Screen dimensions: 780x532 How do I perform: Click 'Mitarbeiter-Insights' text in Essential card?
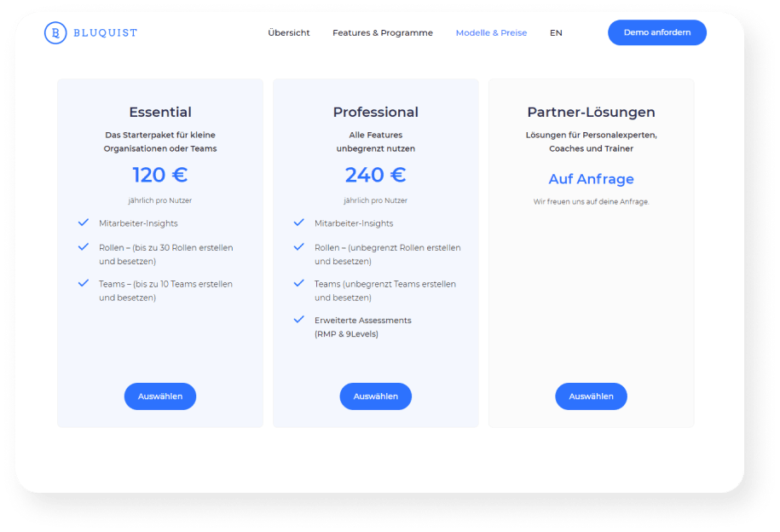(138, 223)
